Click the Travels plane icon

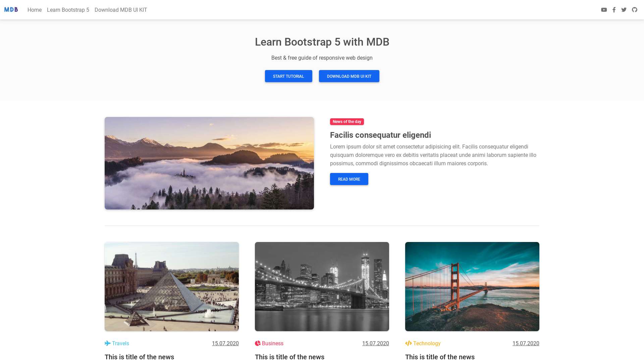point(107,343)
